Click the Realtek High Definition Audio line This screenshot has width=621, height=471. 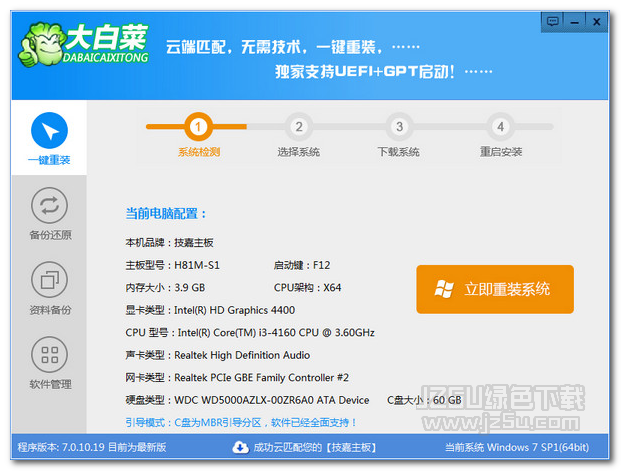217,355
